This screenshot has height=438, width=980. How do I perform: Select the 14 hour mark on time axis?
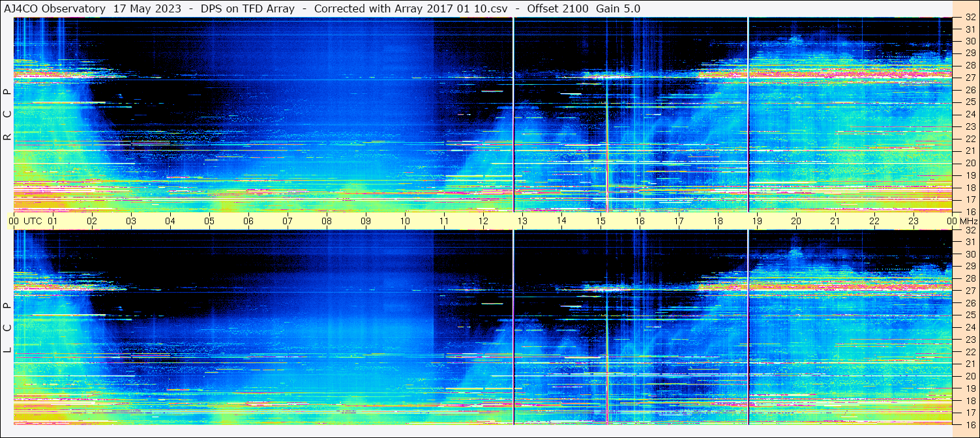point(561,221)
